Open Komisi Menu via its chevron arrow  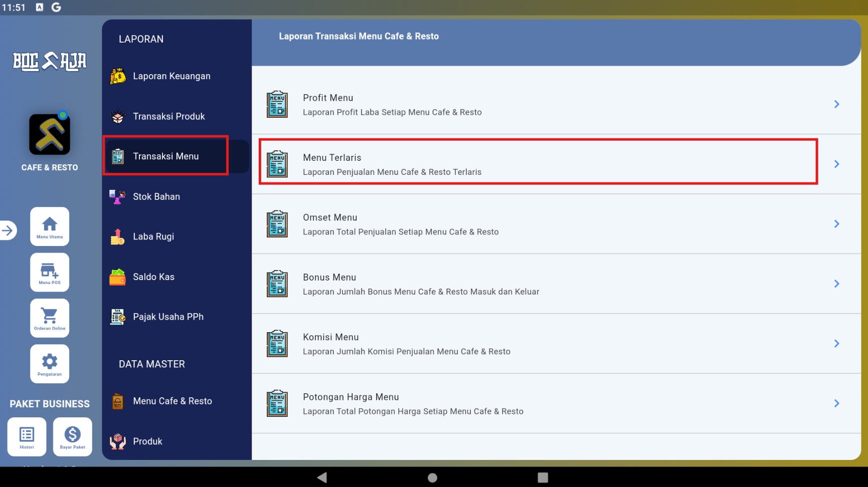[x=836, y=344]
